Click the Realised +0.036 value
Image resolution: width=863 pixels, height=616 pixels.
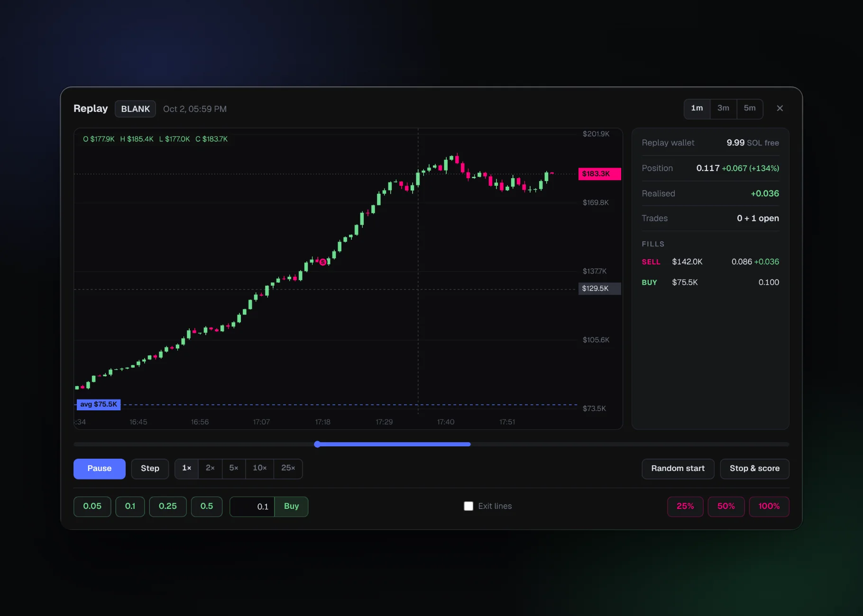pos(765,194)
